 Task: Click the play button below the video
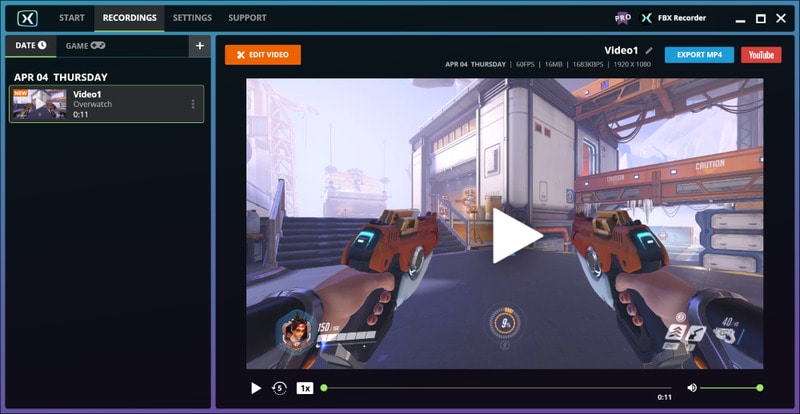coord(256,388)
